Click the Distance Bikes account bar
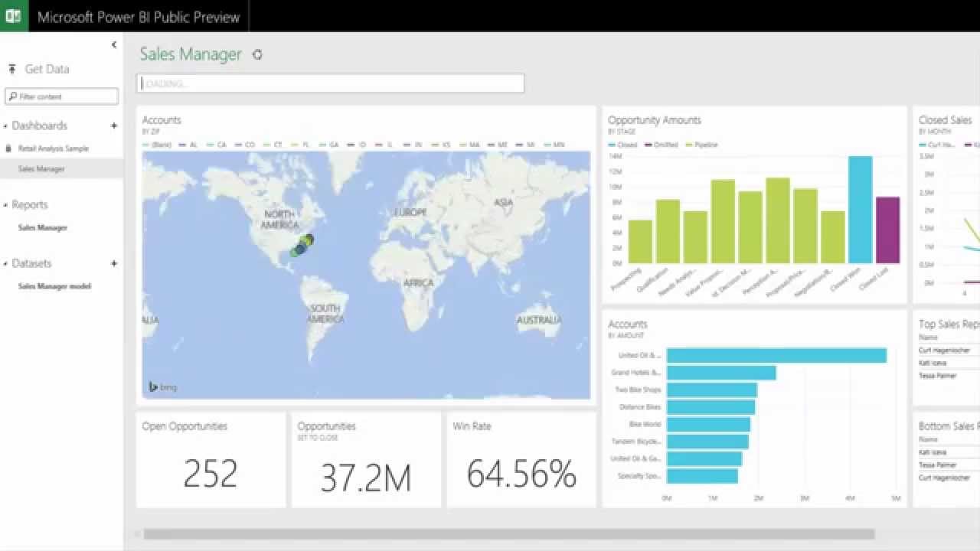 click(x=710, y=407)
